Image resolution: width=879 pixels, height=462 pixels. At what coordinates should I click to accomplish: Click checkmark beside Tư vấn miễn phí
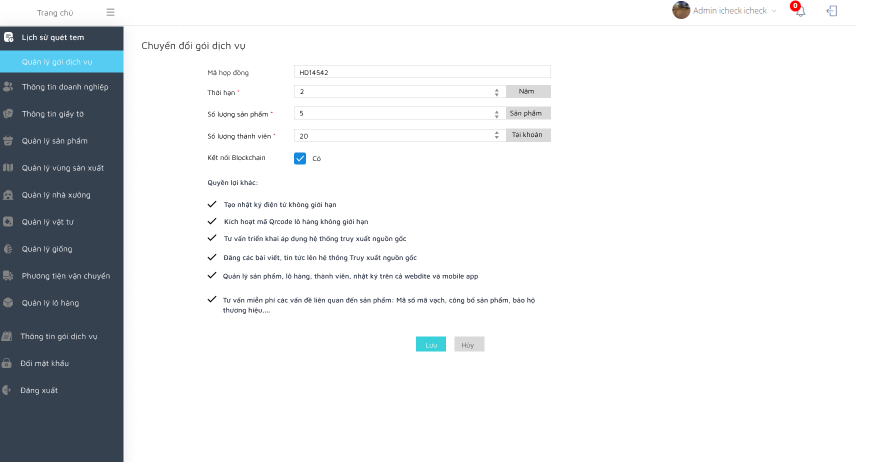[x=212, y=299]
